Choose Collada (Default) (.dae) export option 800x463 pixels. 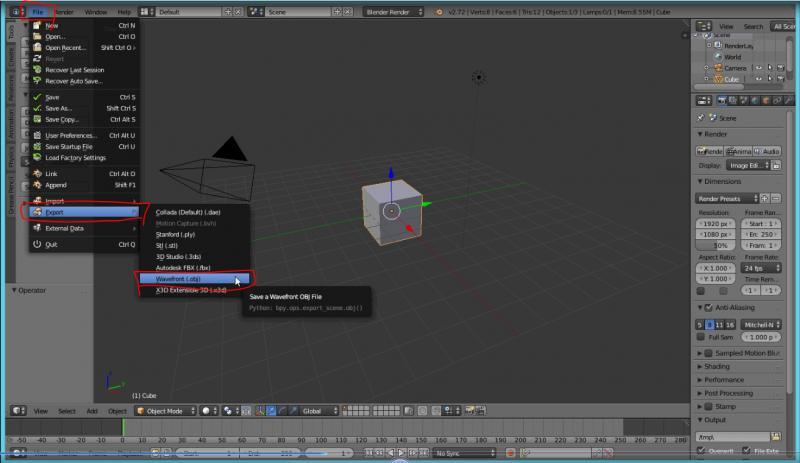coord(194,212)
